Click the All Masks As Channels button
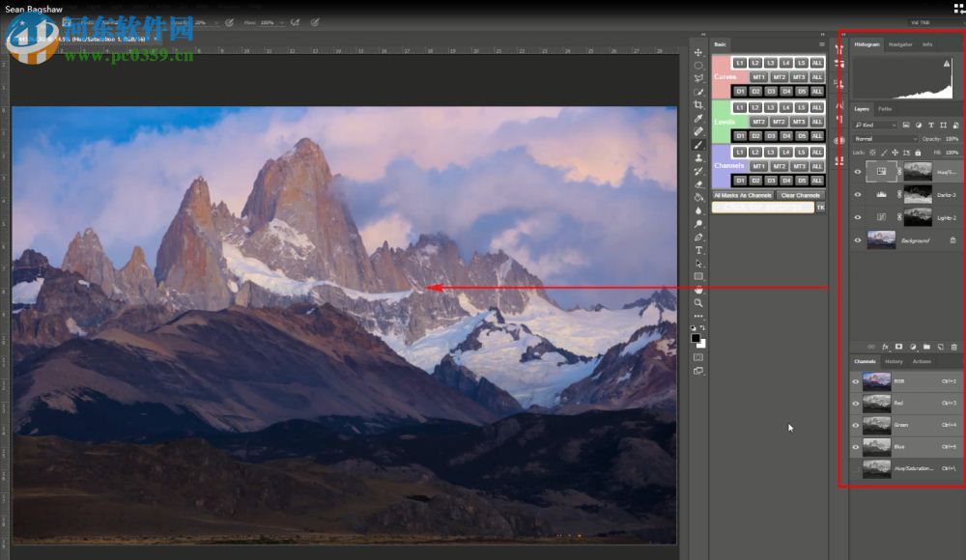This screenshot has height=560, width=966. [x=742, y=195]
